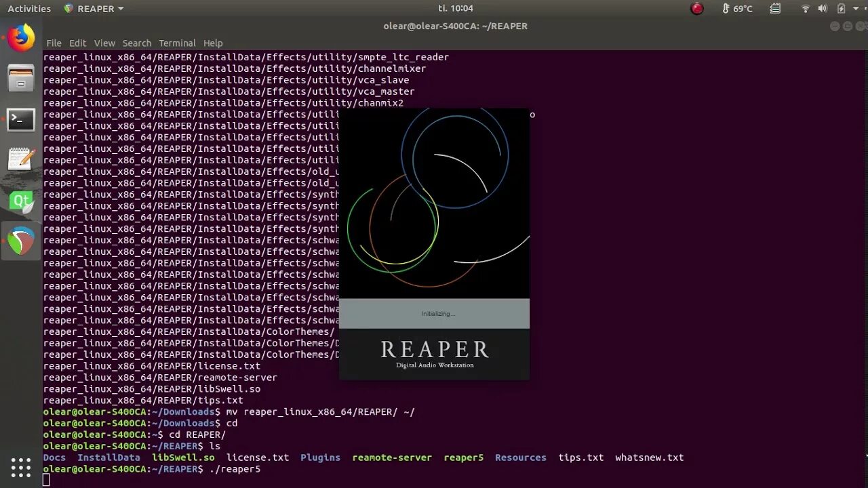The image size is (868, 488).
Task: Click 'Resources' in the ls output
Action: (521, 457)
